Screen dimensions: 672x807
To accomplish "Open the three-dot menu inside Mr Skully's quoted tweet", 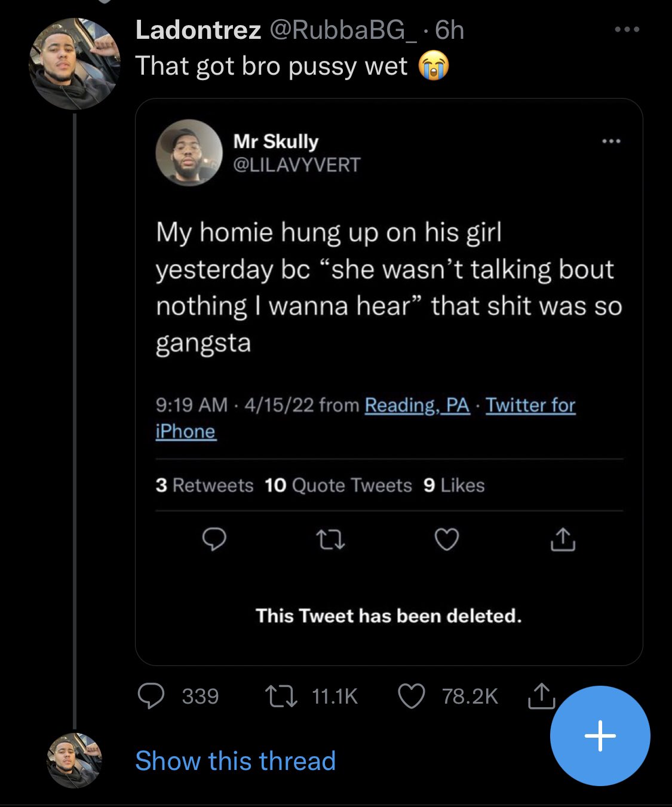I will point(612,142).
